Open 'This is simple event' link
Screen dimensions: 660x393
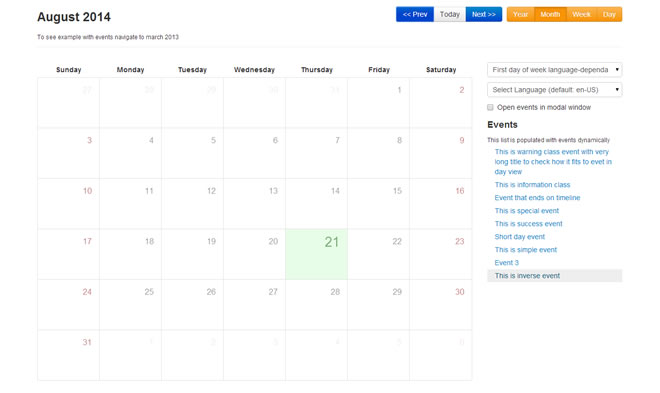(x=525, y=250)
